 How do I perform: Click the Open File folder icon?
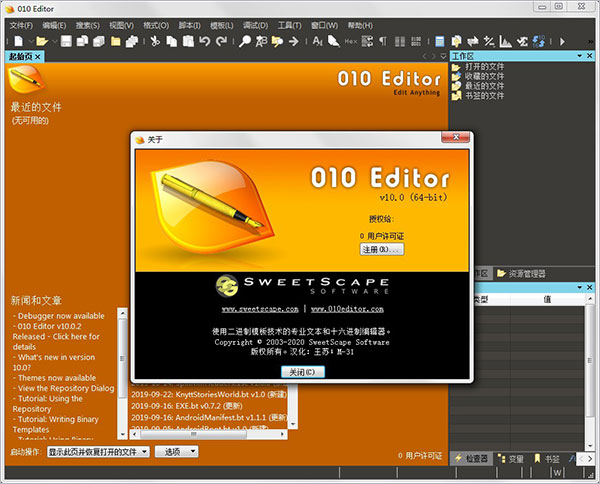(x=42, y=41)
